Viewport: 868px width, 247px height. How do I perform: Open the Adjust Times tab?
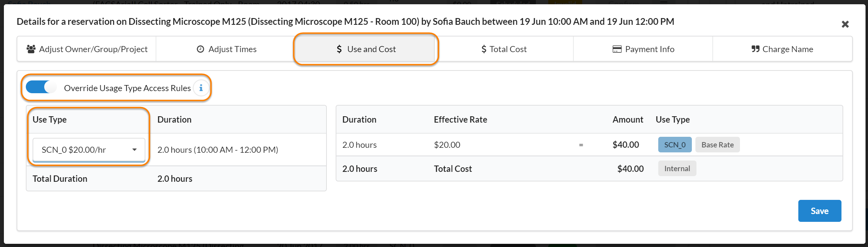(226, 49)
